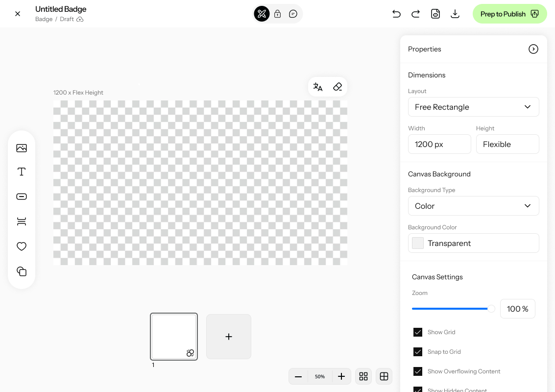
Task: Click the 1200 x Flex Height canvas label
Action: click(78, 93)
